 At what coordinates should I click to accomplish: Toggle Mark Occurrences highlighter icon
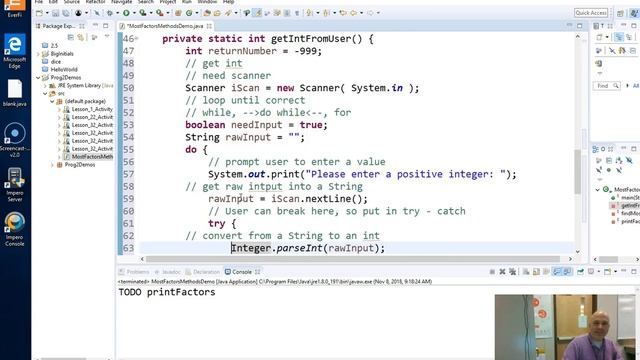[x=257, y=13]
